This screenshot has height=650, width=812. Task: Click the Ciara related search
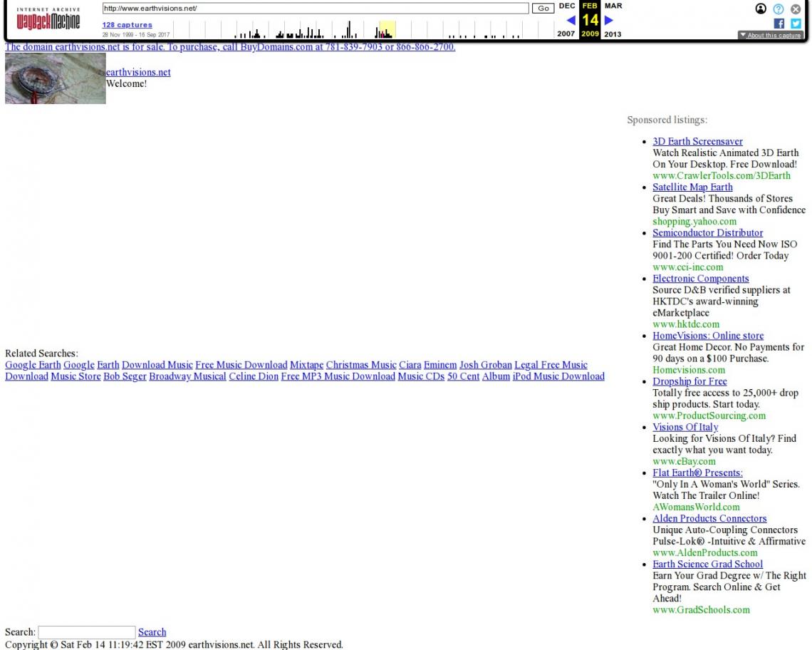point(410,365)
